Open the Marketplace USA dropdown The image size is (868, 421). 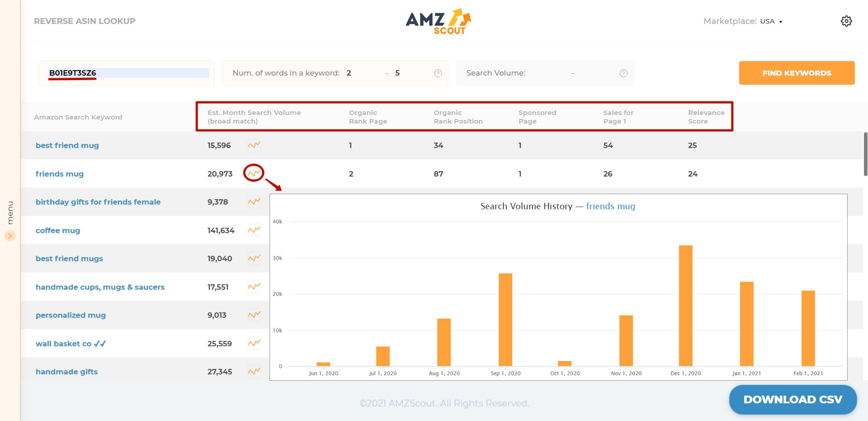pos(769,21)
